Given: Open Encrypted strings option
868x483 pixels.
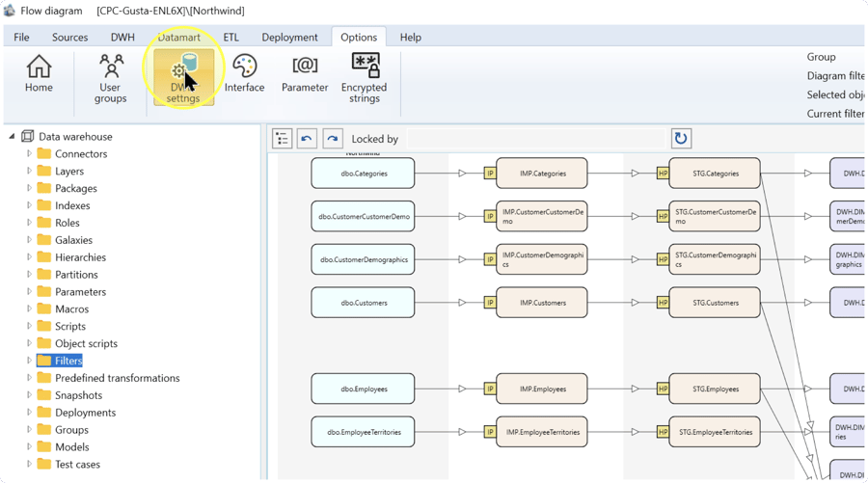Looking at the screenshot, I should (365, 78).
